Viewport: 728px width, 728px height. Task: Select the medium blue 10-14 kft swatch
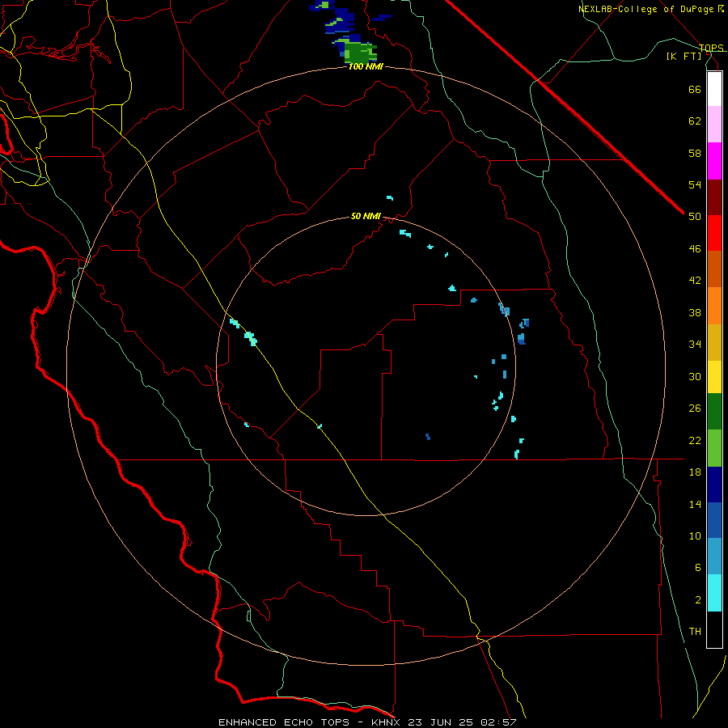(x=714, y=520)
